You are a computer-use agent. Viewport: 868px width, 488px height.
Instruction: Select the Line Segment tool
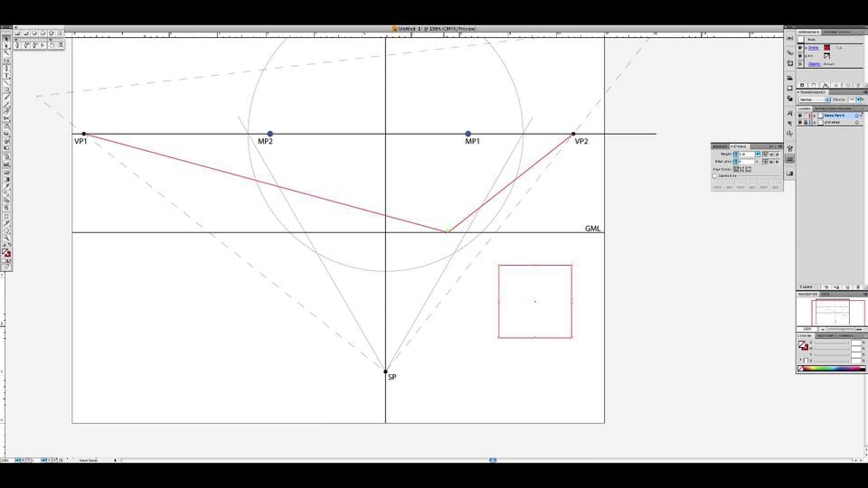click(x=6, y=82)
